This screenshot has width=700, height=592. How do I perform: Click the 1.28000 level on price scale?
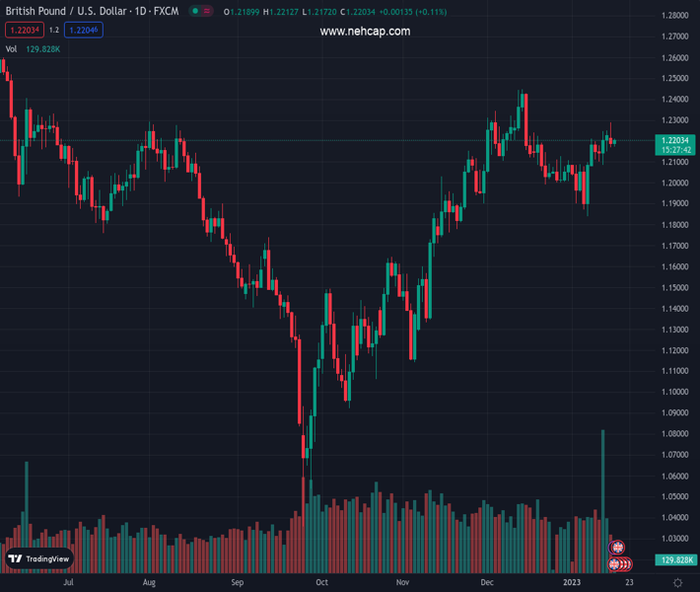(x=675, y=16)
